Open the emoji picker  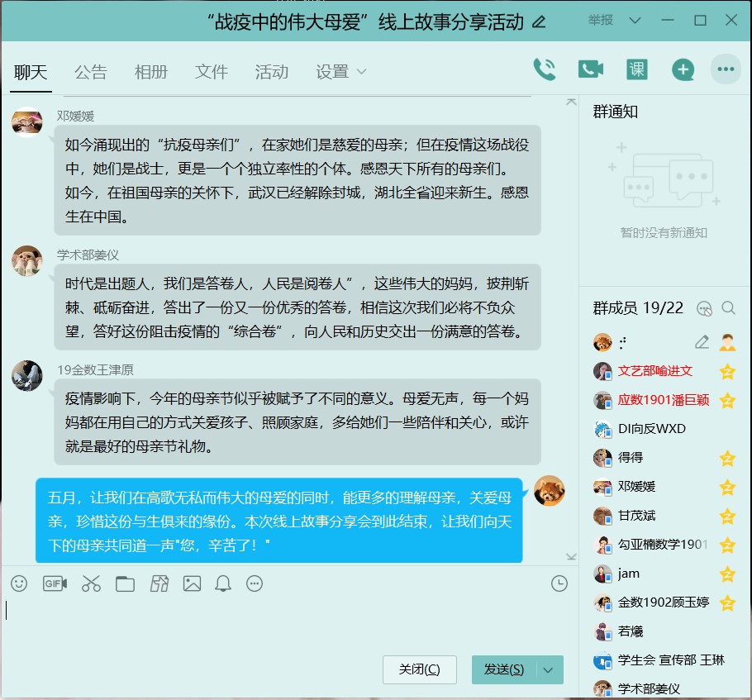[x=19, y=584]
